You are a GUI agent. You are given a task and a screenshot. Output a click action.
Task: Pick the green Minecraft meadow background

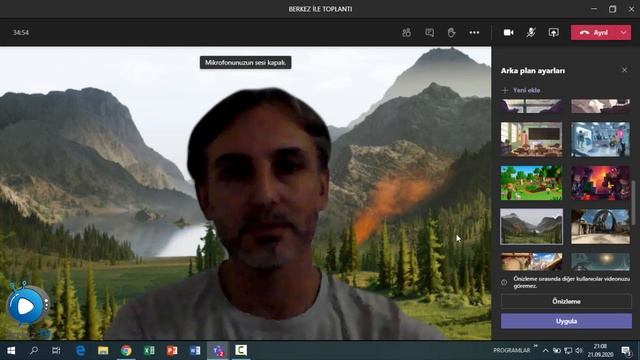[531, 183]
